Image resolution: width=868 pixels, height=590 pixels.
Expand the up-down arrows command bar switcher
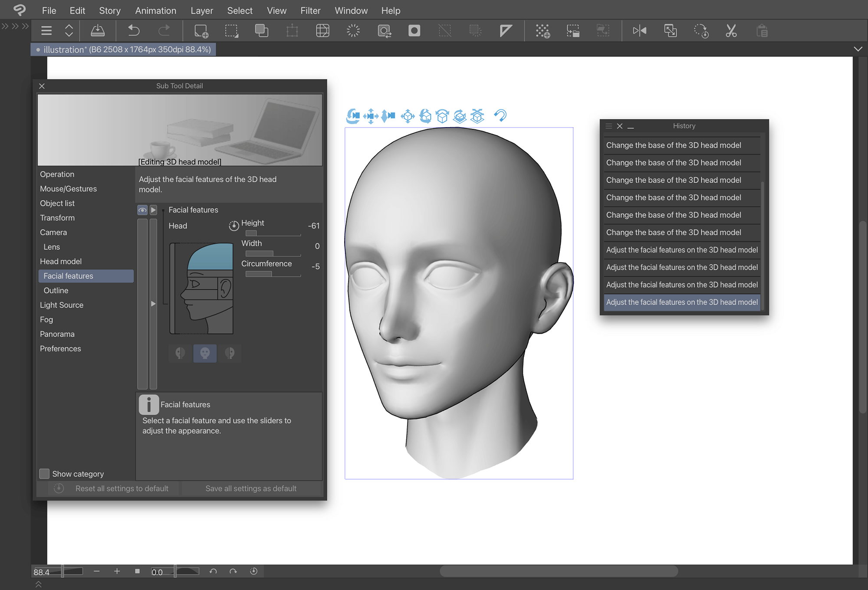pos(69,31)
